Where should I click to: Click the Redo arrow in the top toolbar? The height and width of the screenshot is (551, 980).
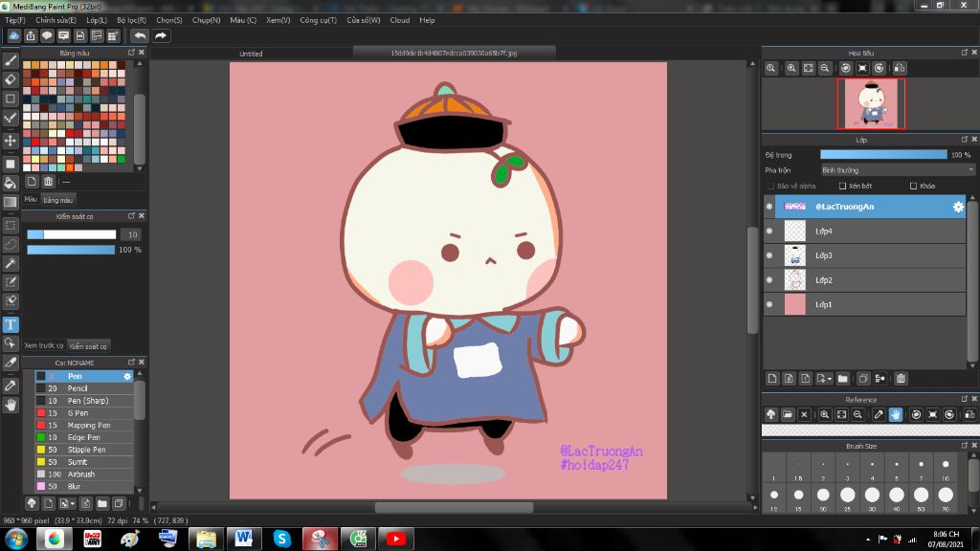[x=161, y=35]
